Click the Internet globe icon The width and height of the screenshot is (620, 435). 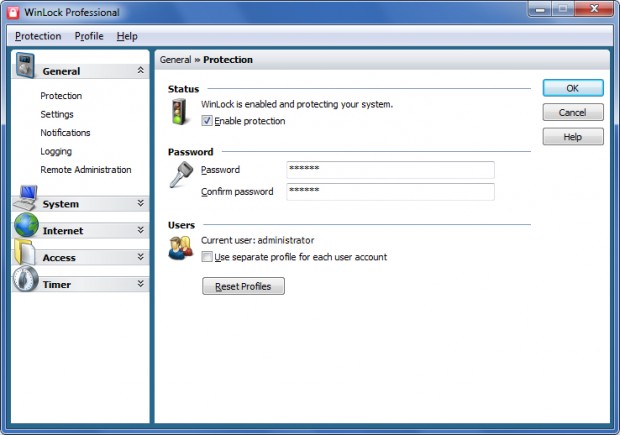[26, 225]
